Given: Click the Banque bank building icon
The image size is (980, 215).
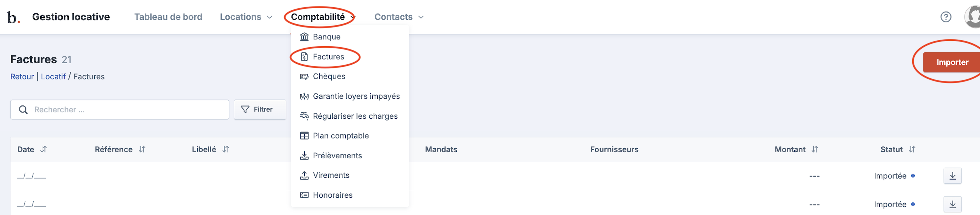Looking at the screenshot, I should click(304, 37).
